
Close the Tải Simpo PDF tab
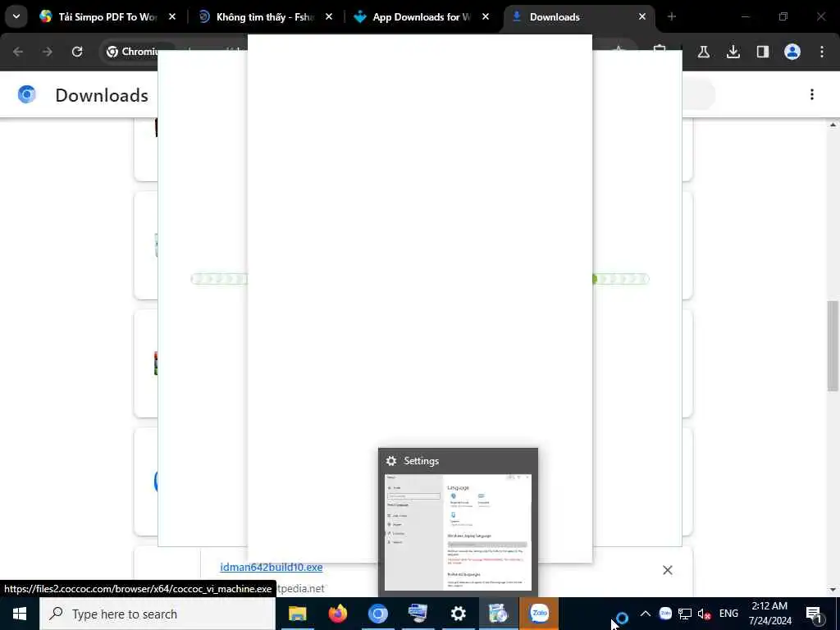tap(172, 16)
